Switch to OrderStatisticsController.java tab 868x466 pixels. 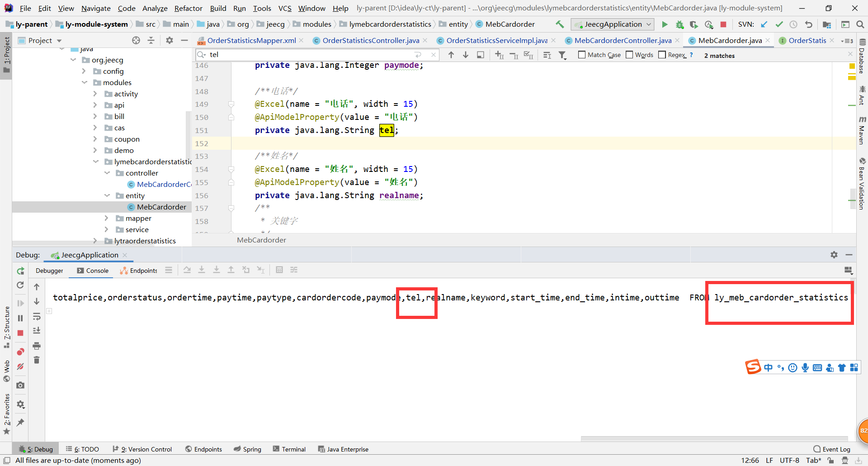coord(371,40)
